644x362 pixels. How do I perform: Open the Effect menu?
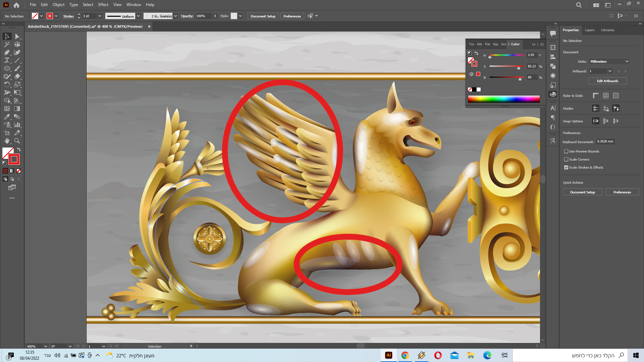click(x=103, y=5)
